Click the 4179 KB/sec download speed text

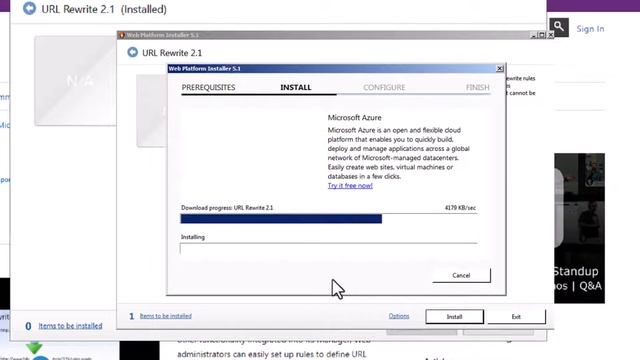pos(460,208)
